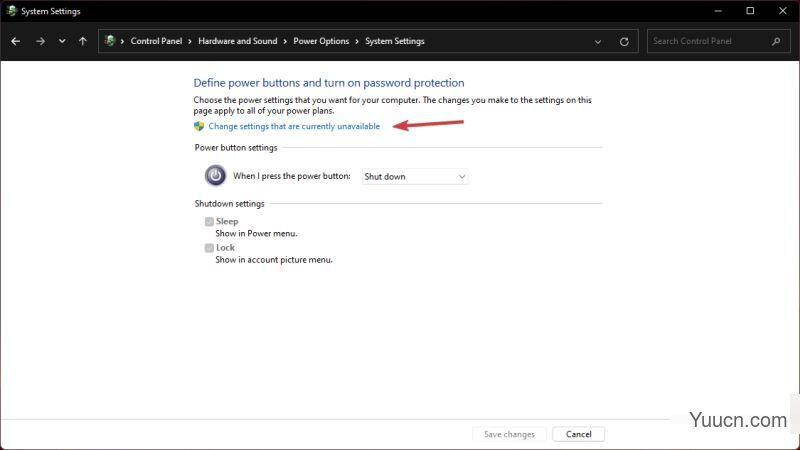This screenshot has height=450, width=800.
Task: Expand chevron after Power Options breadcrumb
Action: coord(357,42)
